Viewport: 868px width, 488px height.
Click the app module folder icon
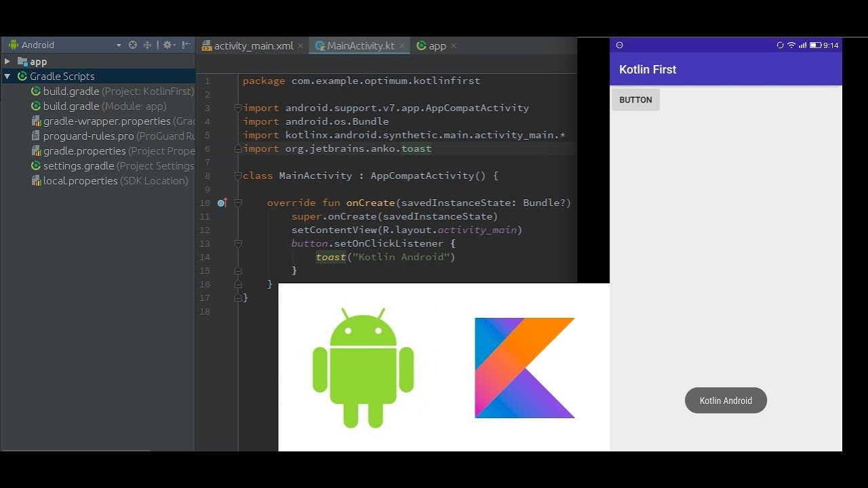pyautogui.click(x=22, y=62)
